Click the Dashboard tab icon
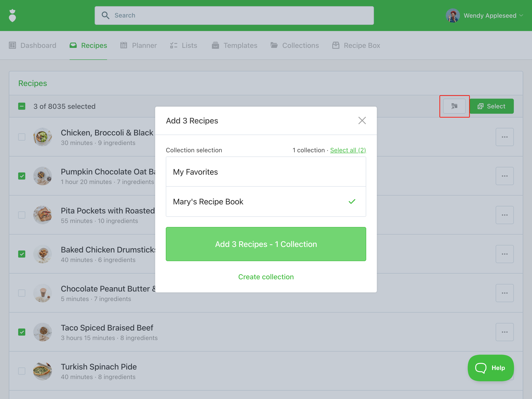The width and height of the screenshot is (532, 399). [x=12, y=45]
